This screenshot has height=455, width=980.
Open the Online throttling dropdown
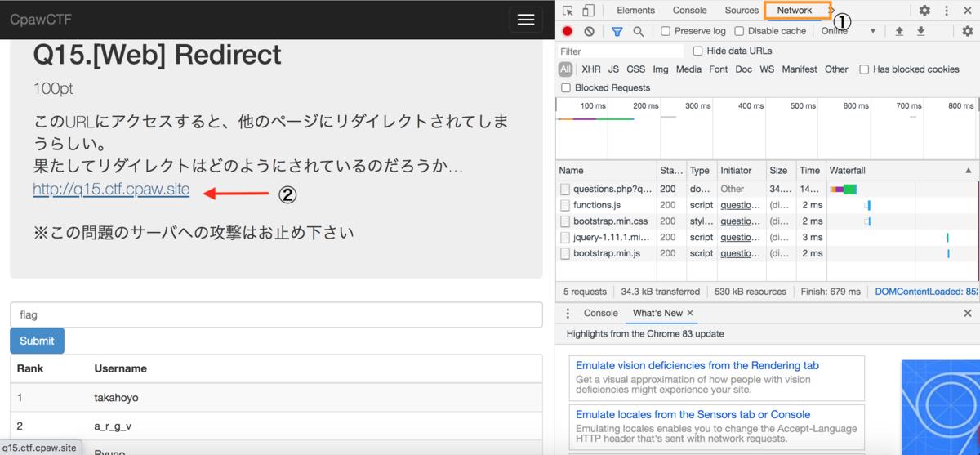[849, 31]
